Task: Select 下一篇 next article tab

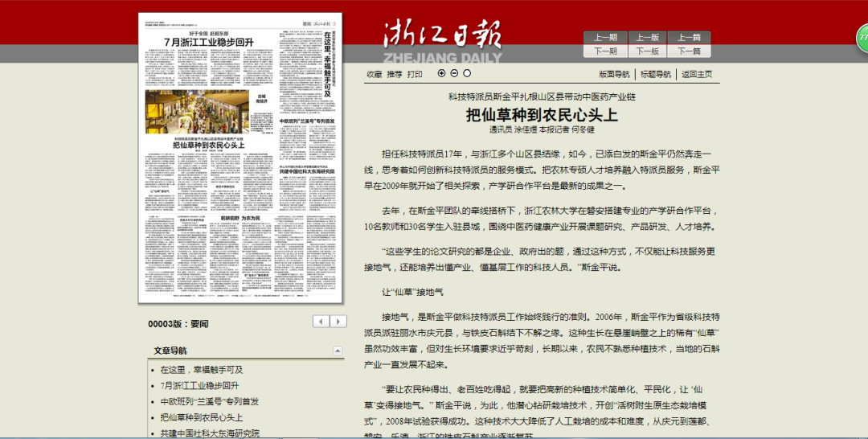Action: pyautogui.click(x=689, y=51)
